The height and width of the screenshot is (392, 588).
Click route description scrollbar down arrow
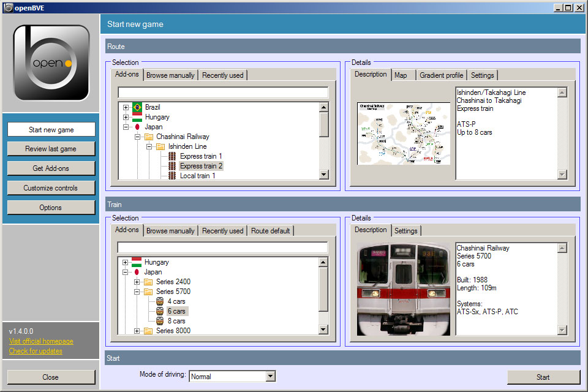click(x=562, y=175)
